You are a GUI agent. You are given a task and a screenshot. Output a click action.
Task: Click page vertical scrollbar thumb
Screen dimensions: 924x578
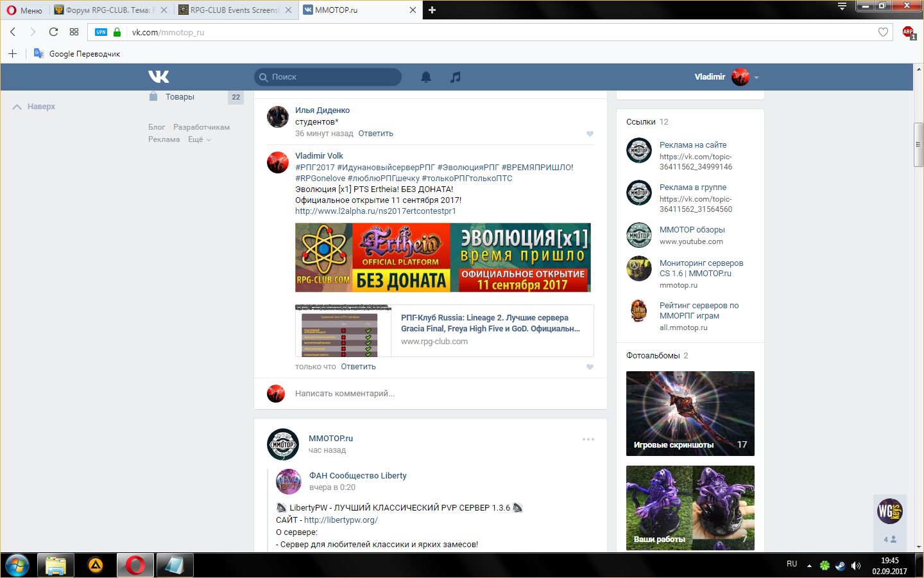(x=918, y=144)
